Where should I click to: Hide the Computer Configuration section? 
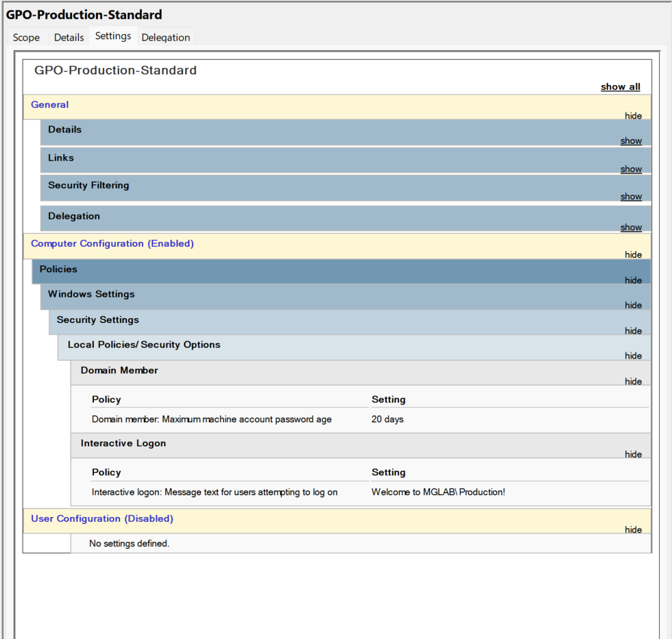633,254
